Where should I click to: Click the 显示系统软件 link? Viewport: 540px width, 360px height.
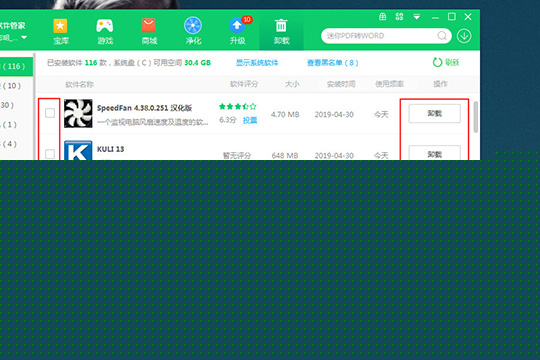257,63
